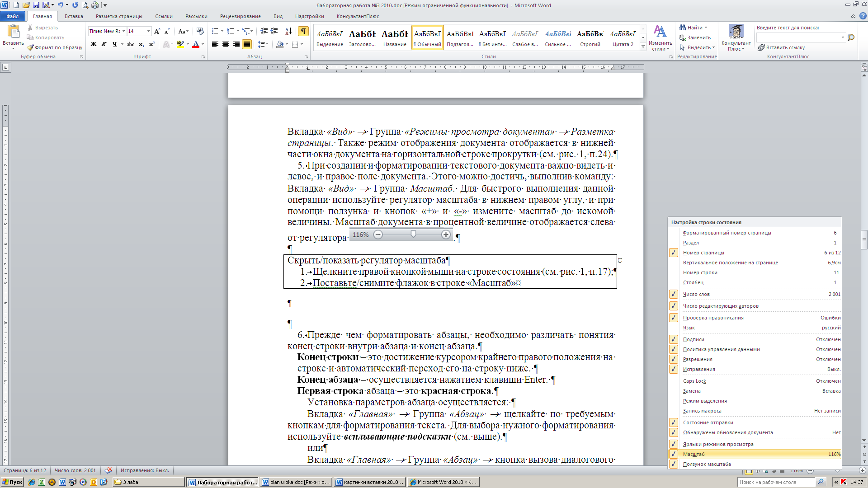The height and width of the screenshot is (488, 868).
Task: Open the font name dropdown (Times New Roman)
Action: 123,31
